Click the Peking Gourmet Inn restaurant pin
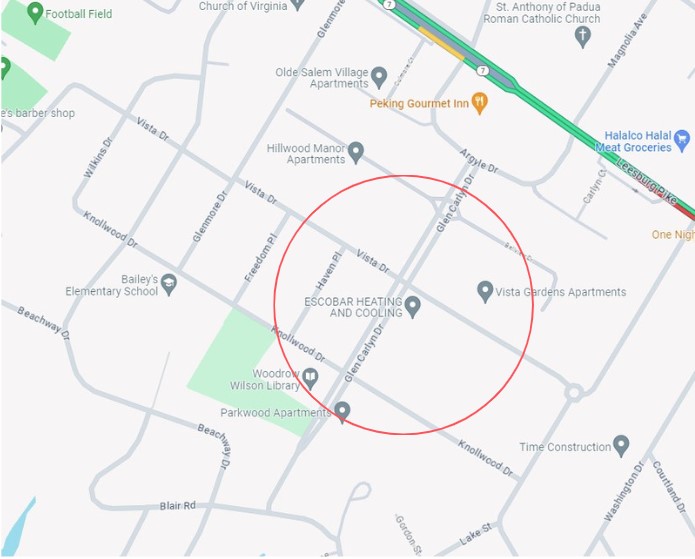This screenshot has width=695, height=559. pyautogui.click(x=480, y=103)
